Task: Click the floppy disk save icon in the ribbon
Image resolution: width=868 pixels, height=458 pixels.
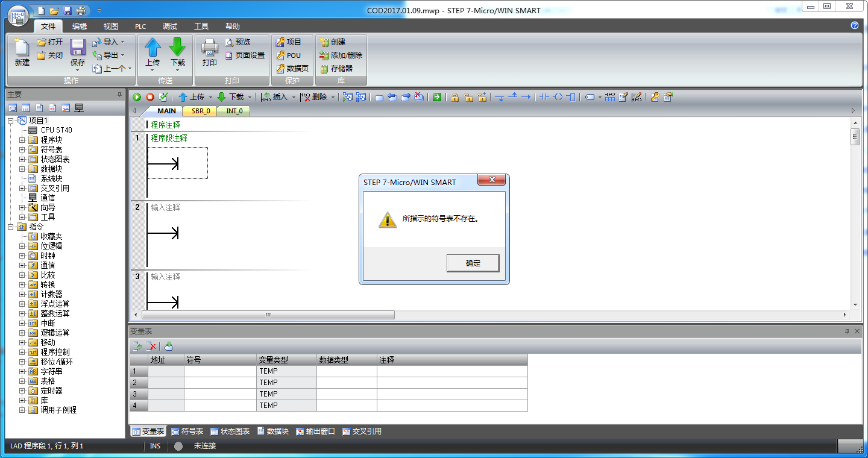Action: pos(78,48)
